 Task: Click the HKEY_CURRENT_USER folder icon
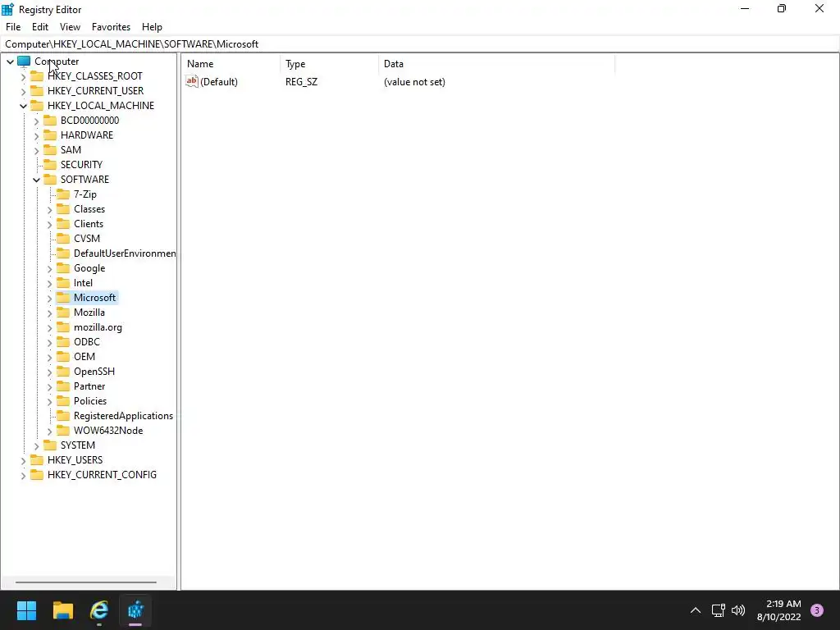[x=37, y=90]
